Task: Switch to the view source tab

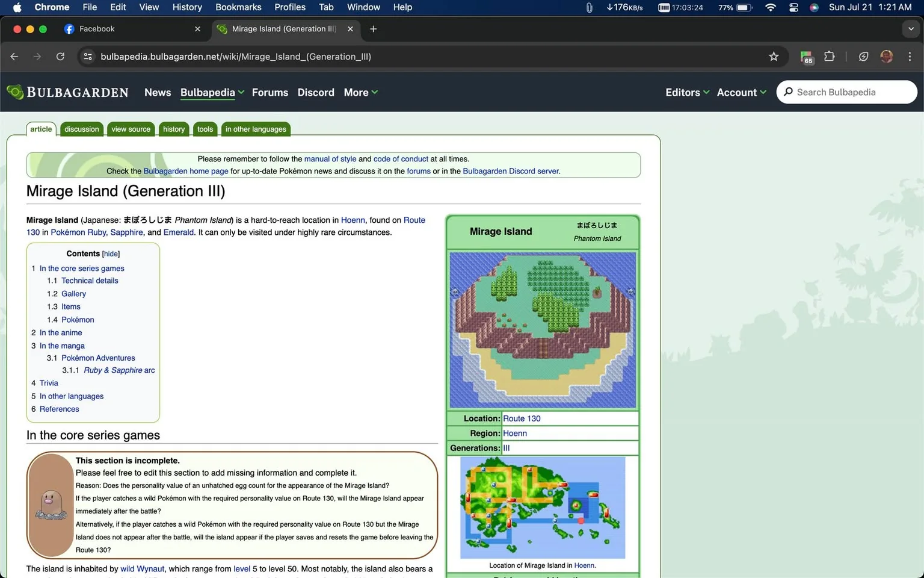Action: [x=131, y=129]
